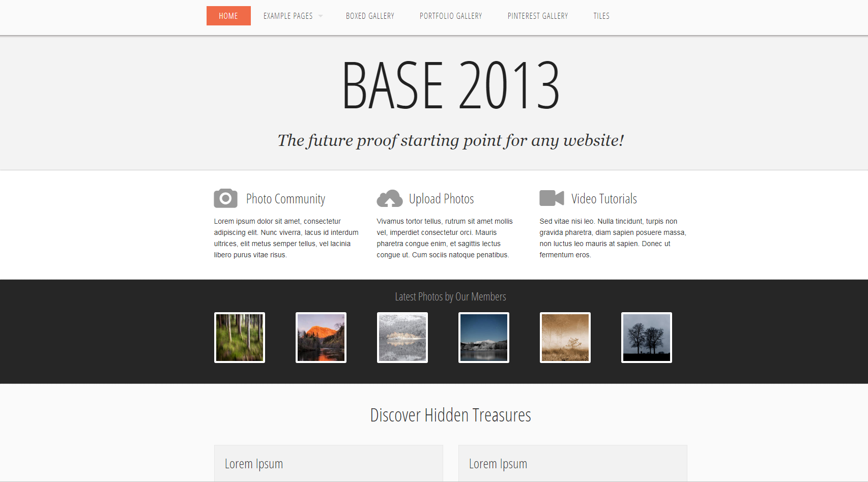Open the blurred green forest thumbnail
868x482 pixels.
[240, 338]
